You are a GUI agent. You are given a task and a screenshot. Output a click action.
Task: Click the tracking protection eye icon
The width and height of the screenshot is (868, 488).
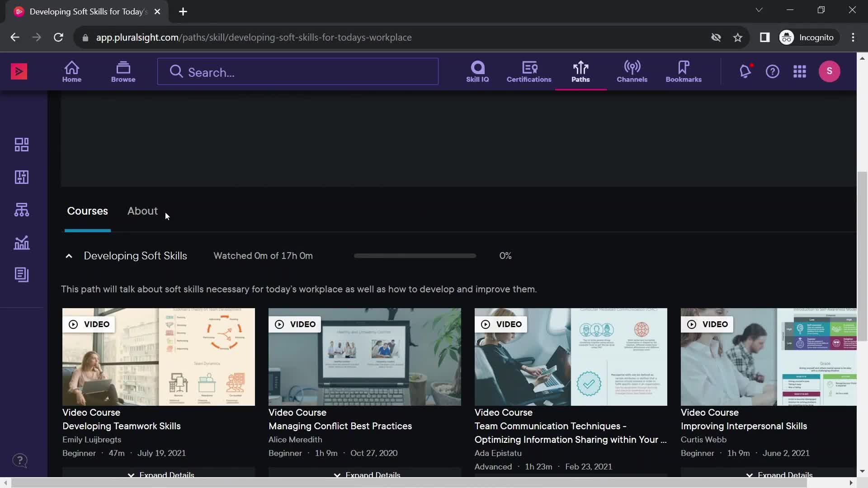716,38
